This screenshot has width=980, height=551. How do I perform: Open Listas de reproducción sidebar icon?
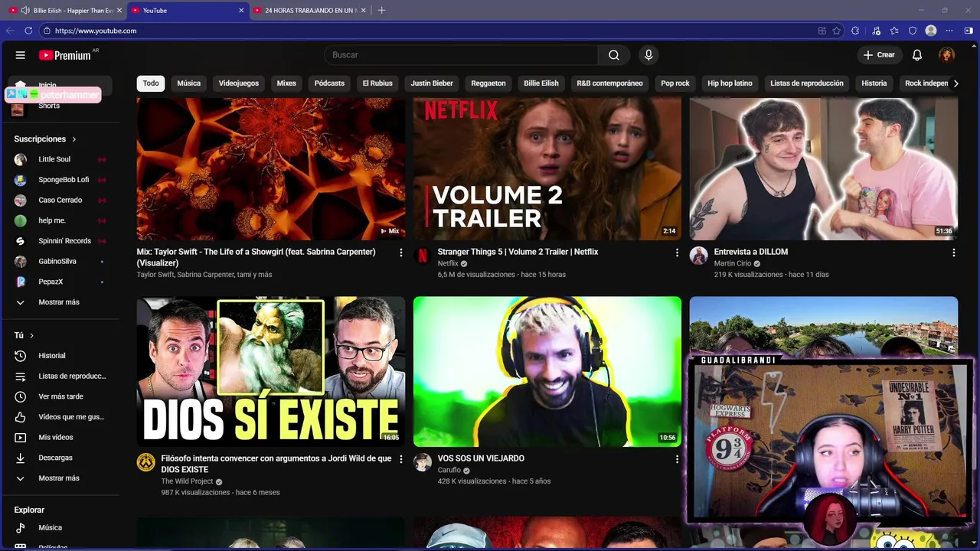pos(21,377)
